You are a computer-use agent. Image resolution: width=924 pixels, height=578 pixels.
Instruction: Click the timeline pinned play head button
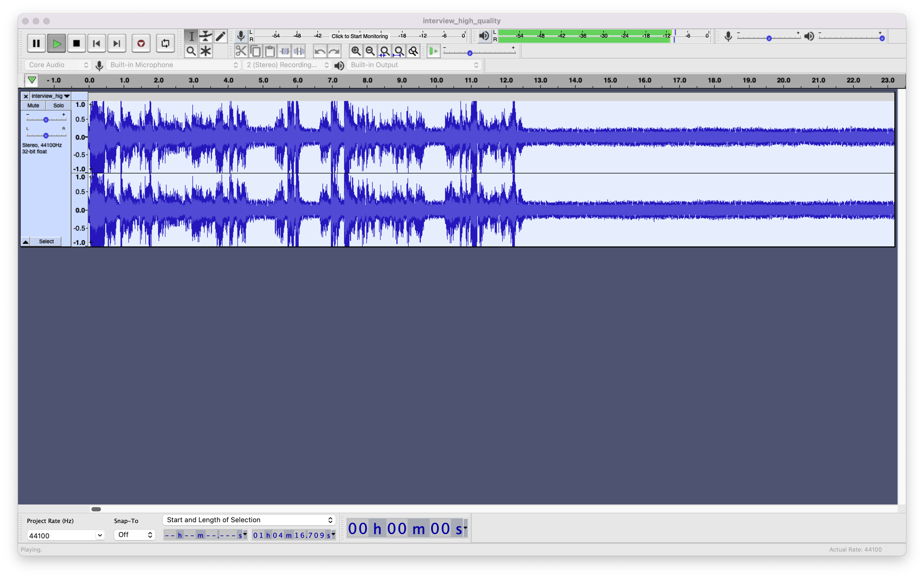[x=32, y=80]
